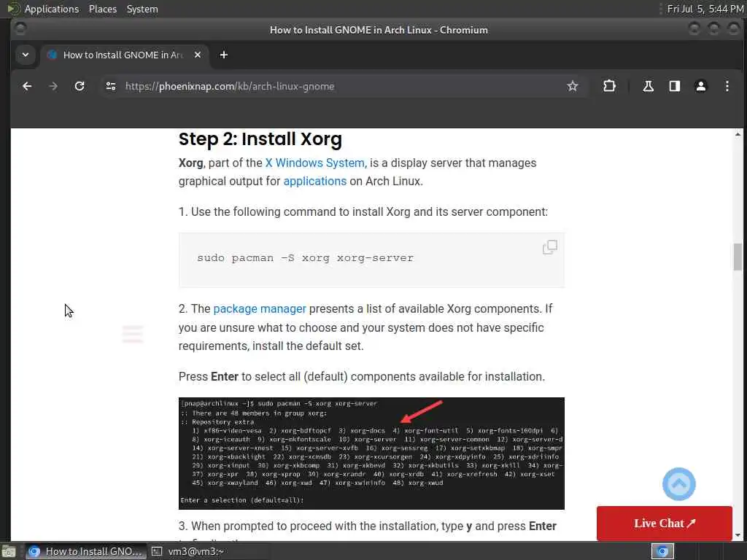
Task: Open a new browser tab
Action: pyautogui.click(x=223, y=55)
